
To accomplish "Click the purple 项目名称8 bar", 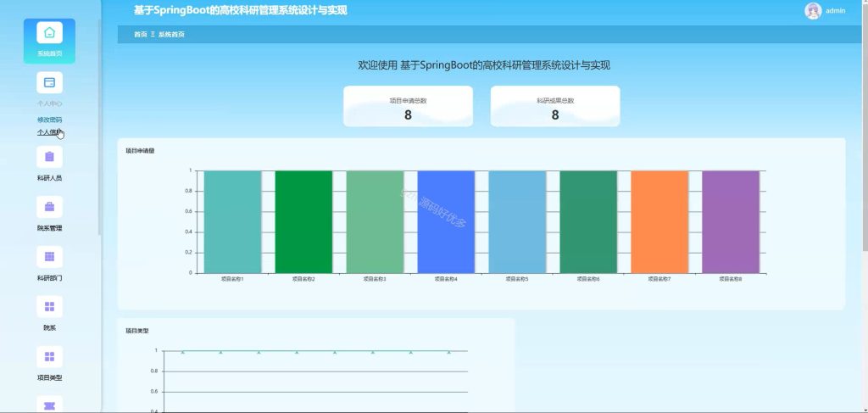I will click(x=731, y=222).
